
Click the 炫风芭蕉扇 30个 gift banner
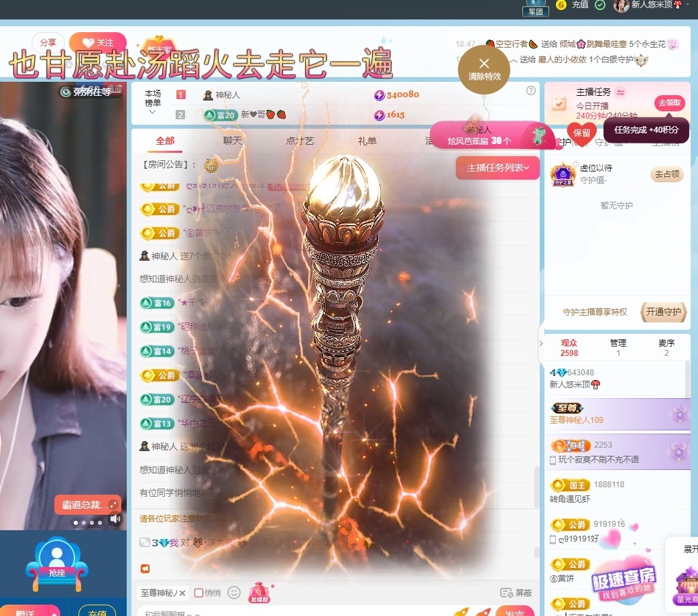click(x=492, y=136)
